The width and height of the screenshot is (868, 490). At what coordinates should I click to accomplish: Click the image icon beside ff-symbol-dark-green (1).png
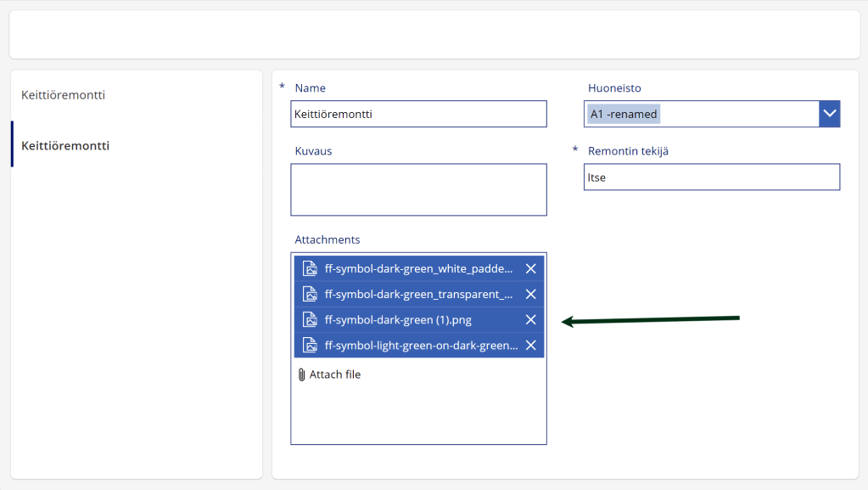(310, 319)
